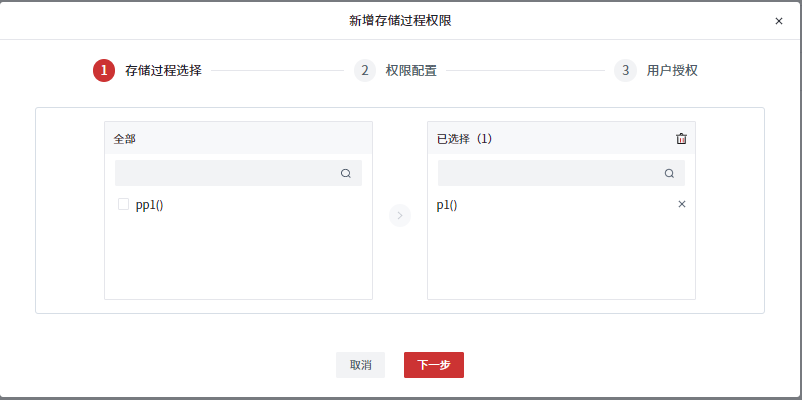
Task: Close the 新增存储过程权限 dialog
Action: coord(779,20)
